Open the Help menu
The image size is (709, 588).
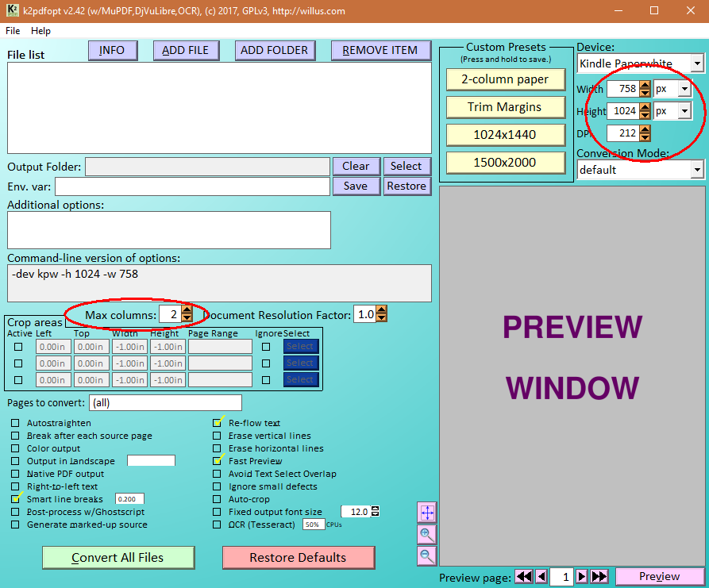(40, 31)
